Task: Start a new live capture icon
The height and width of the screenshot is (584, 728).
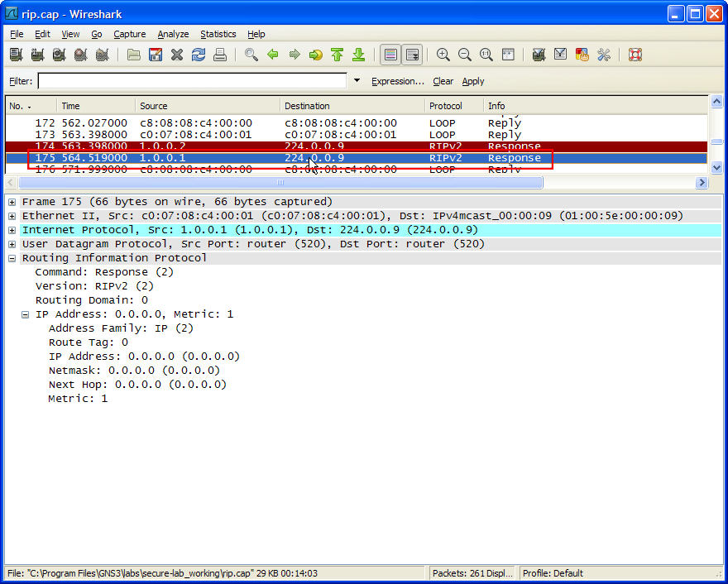Action: click(59, 55)
